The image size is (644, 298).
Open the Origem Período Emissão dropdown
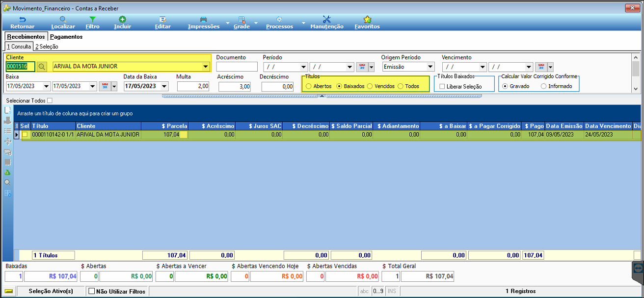click(430, 67)
